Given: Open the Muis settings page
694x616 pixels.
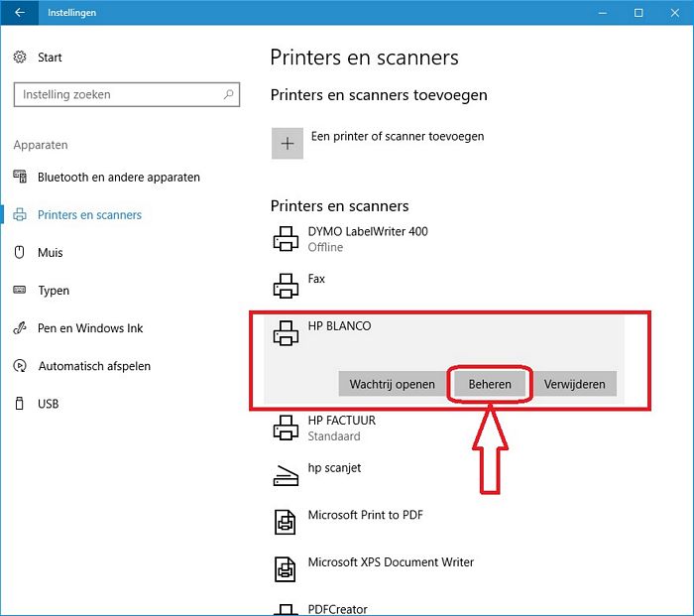Looking at the screenshot, I should [x=50, y=252].
